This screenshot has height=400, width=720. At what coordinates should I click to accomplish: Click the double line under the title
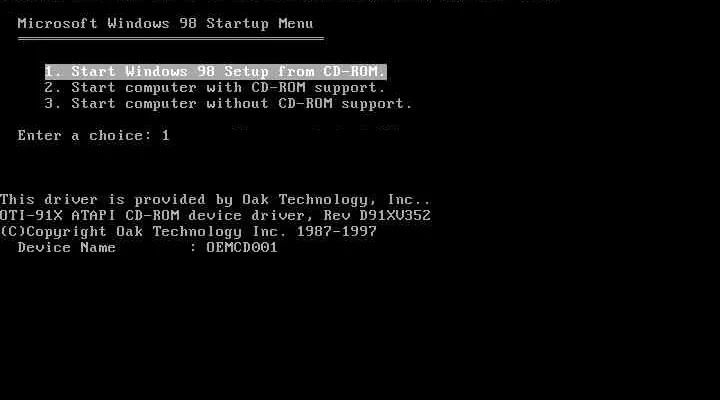point(171,39)
